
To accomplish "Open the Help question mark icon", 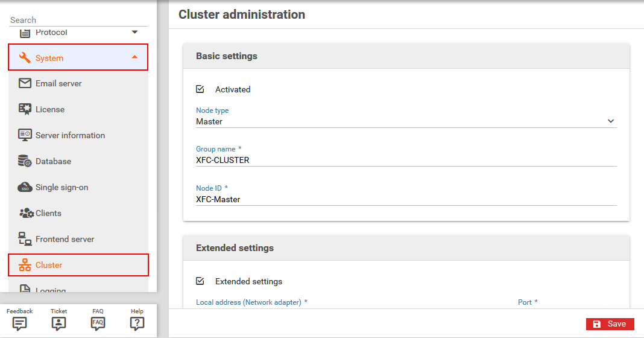I will pos(137,324).
